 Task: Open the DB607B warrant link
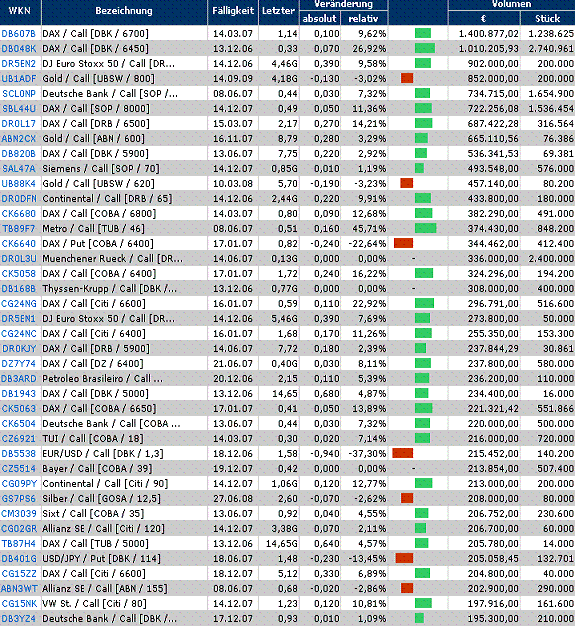18,34
